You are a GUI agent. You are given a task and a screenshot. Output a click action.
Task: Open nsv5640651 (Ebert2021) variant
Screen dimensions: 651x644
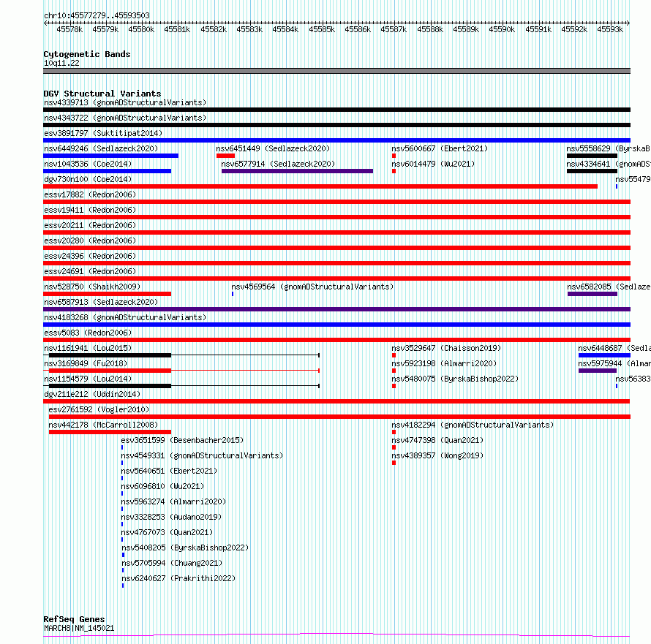tap(169, 471)
